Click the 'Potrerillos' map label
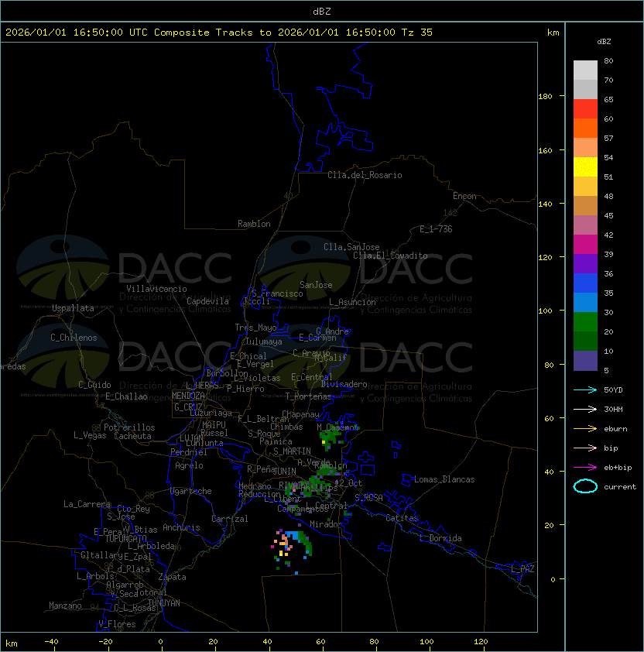This screenshot has height=652, width=644. click(129, 427)
